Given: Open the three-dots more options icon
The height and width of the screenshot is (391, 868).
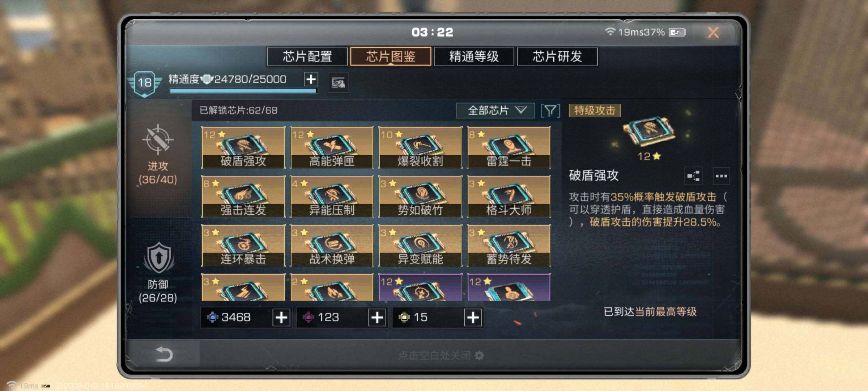Looking at the screenshot, I should click(x=721, y=176).
